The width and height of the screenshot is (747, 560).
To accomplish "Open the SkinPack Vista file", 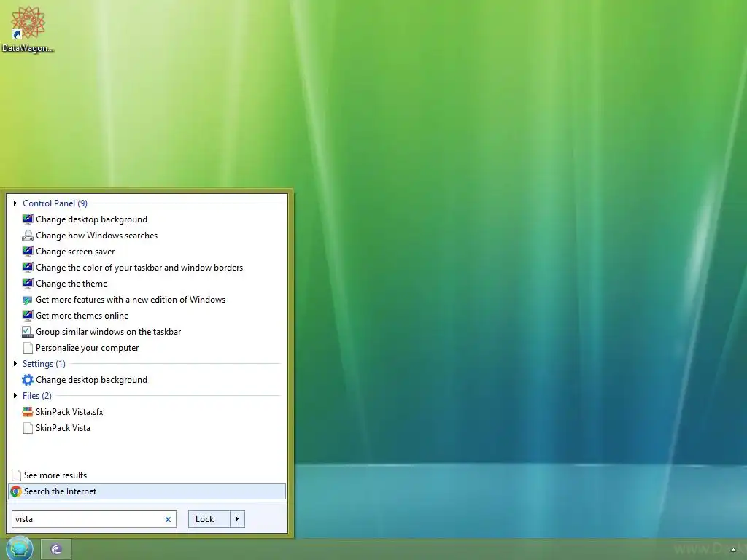I will [63, 428].
